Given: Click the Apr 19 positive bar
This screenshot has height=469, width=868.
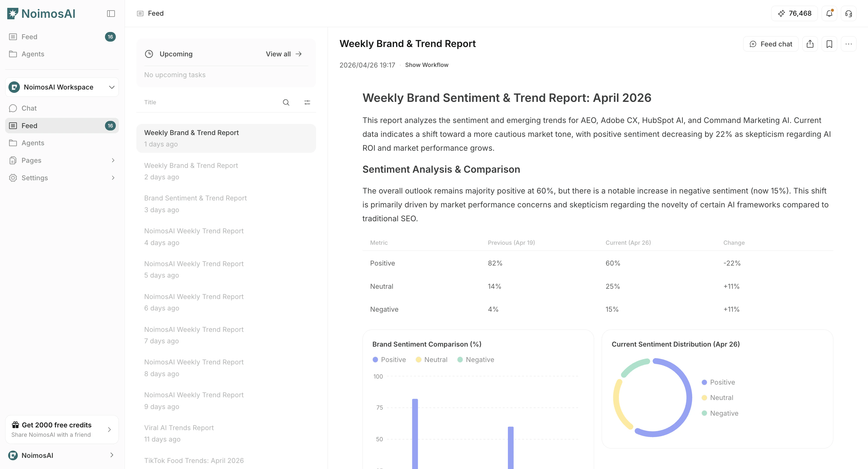Looking at the screenshot, I should tap(415, 434).
